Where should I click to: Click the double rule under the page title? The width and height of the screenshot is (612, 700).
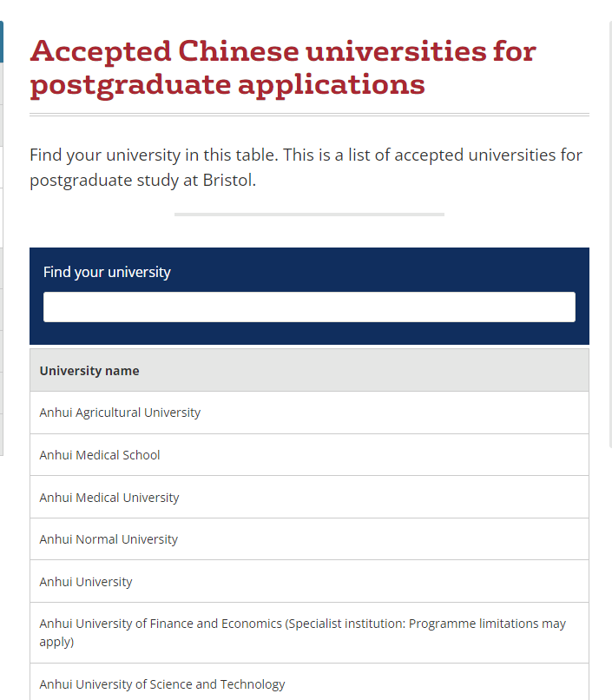pyautogui.click(x=309, y=115)
